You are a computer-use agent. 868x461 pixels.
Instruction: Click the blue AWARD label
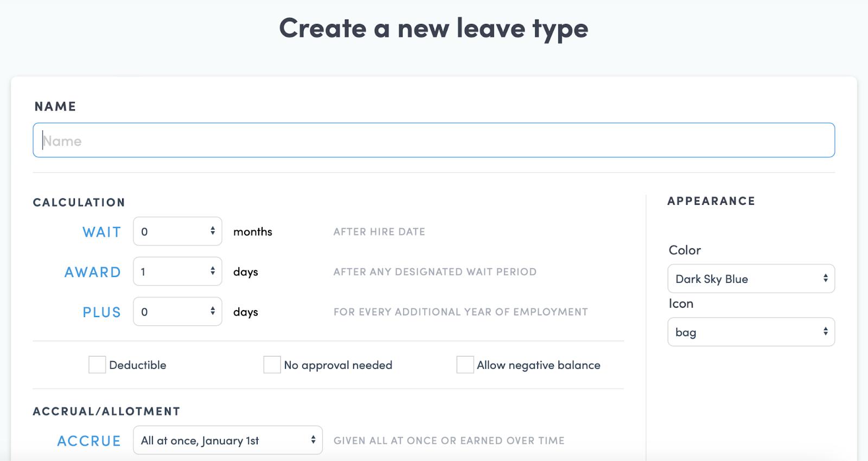[93, 272]
